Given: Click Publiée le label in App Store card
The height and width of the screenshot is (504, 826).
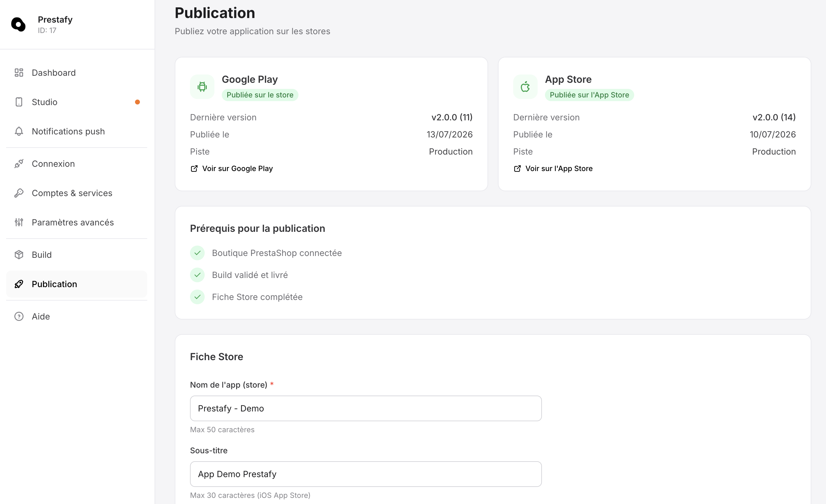Looking at the screenshot, I should click(x=533, y=134).
